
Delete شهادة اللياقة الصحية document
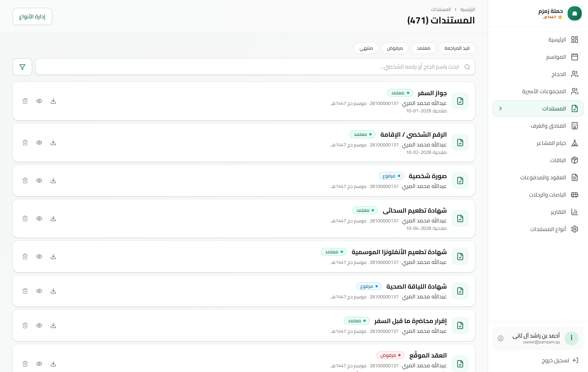pyautogui.click(x=25, y=291)
